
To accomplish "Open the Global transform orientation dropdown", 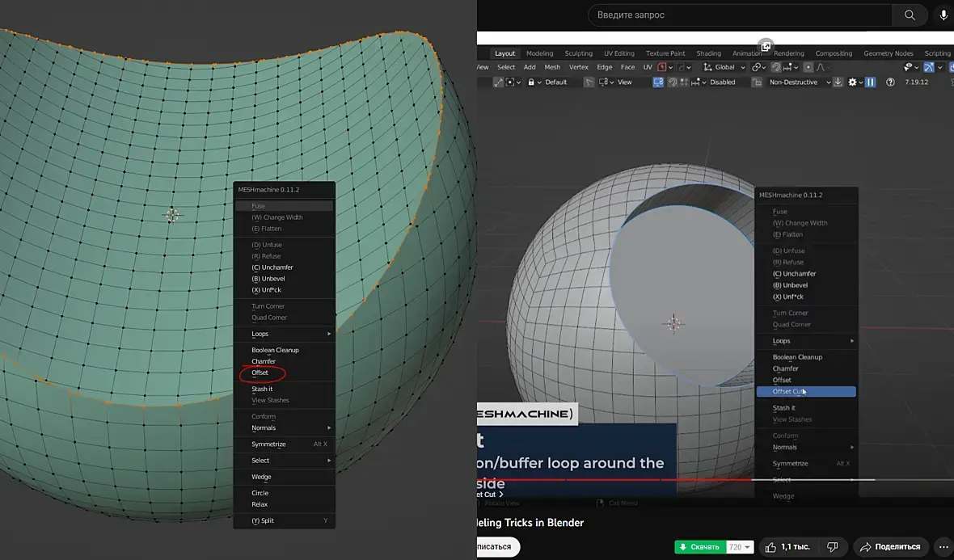I will tap(724, 67).
